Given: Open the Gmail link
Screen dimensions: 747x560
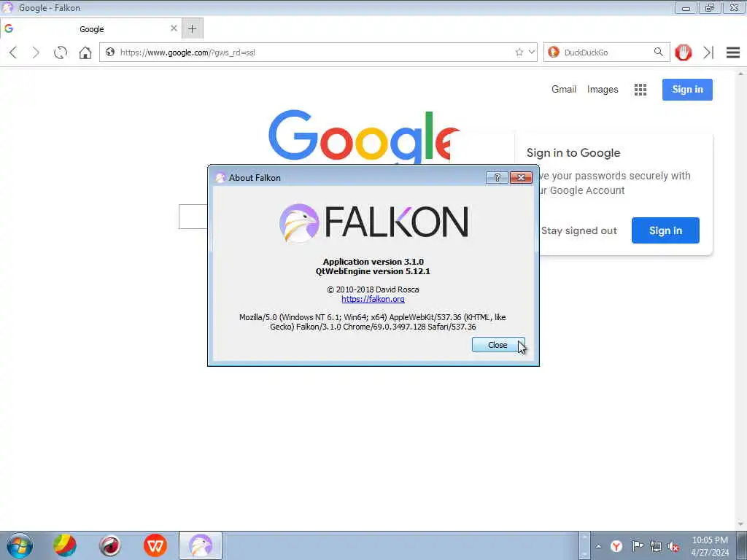Looking at the screenshot, I should pyautogui.click(x=564, y=89).
